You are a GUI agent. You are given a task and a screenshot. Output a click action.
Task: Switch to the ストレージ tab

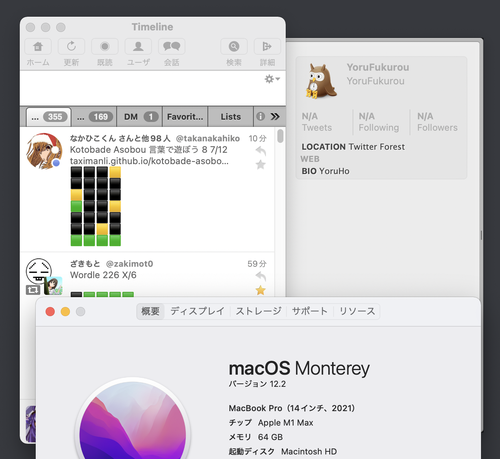click(x=259, y=311)
